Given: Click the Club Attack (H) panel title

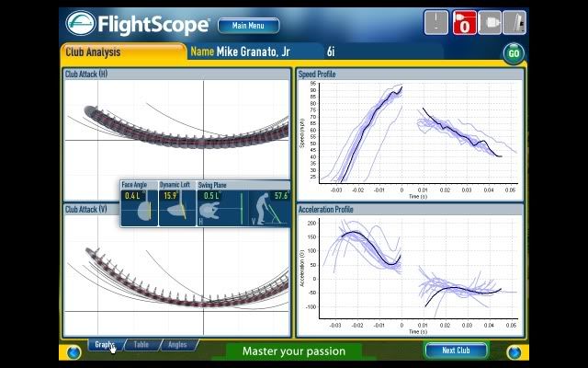Looking at the screenshot, I should 85,74.
